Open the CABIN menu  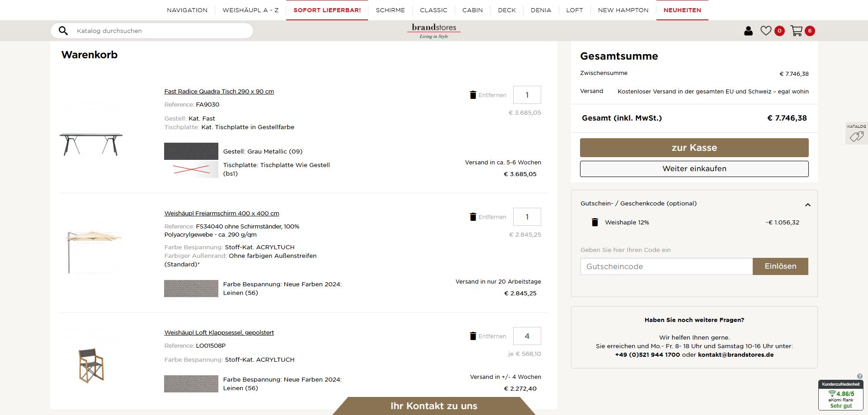[472, 10]
